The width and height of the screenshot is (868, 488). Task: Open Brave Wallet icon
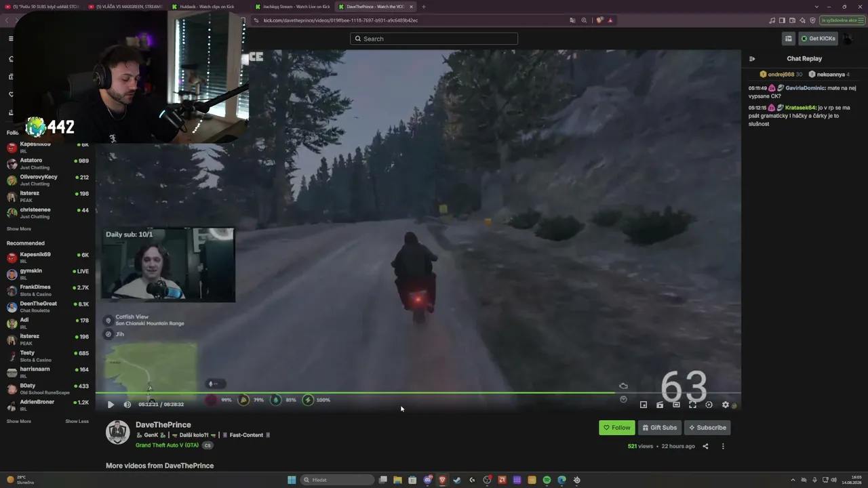(792, 20)
